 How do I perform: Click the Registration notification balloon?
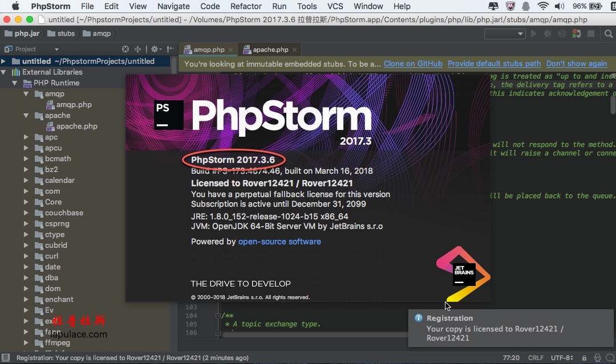(x=510, y=328)
